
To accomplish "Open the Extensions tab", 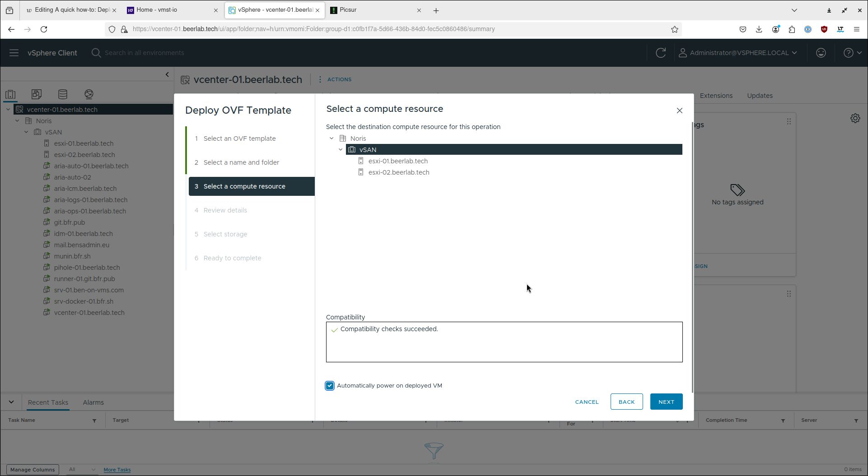I will 716,96.
